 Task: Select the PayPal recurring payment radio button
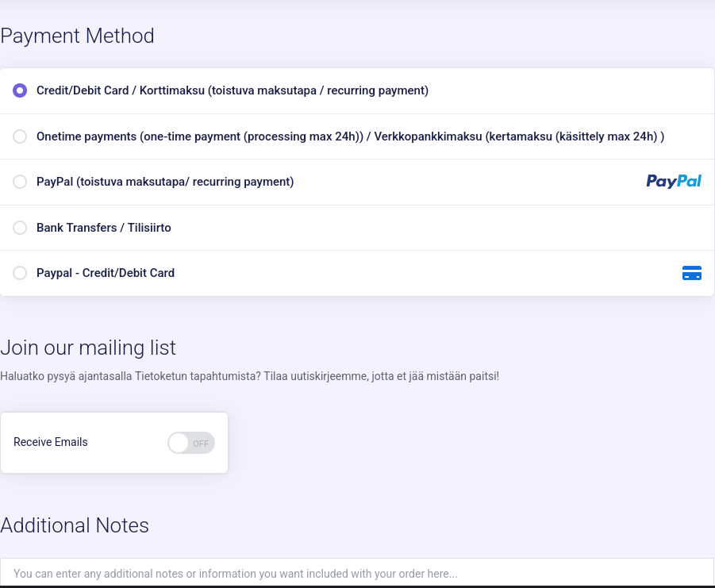click(x=20, y=182)
